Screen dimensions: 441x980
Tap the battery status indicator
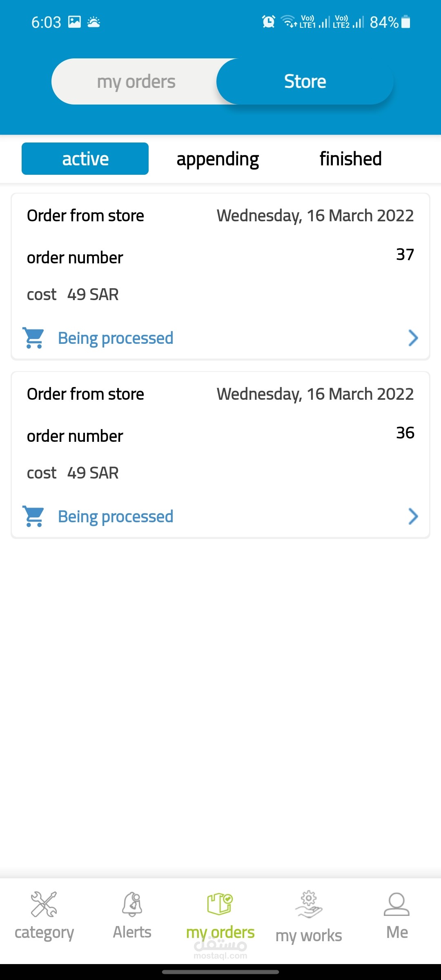coord(406,22)
